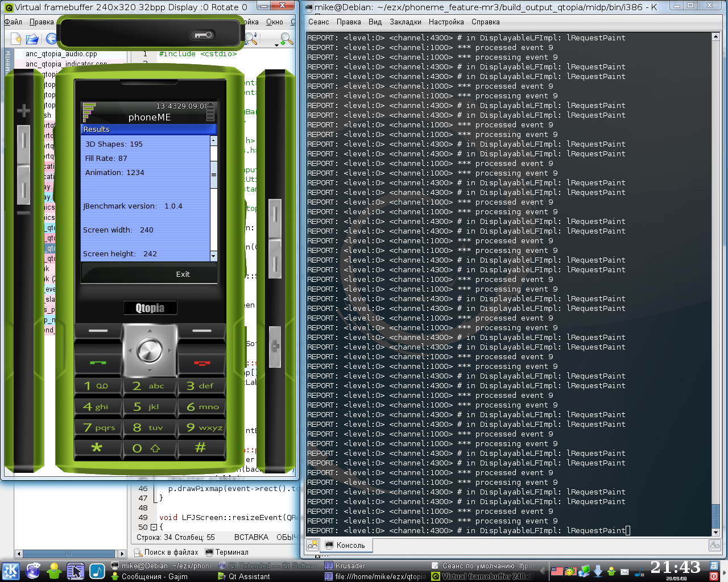Open the KDE K menu
Viewport: 728px width, 582px height.
[11, 571]
